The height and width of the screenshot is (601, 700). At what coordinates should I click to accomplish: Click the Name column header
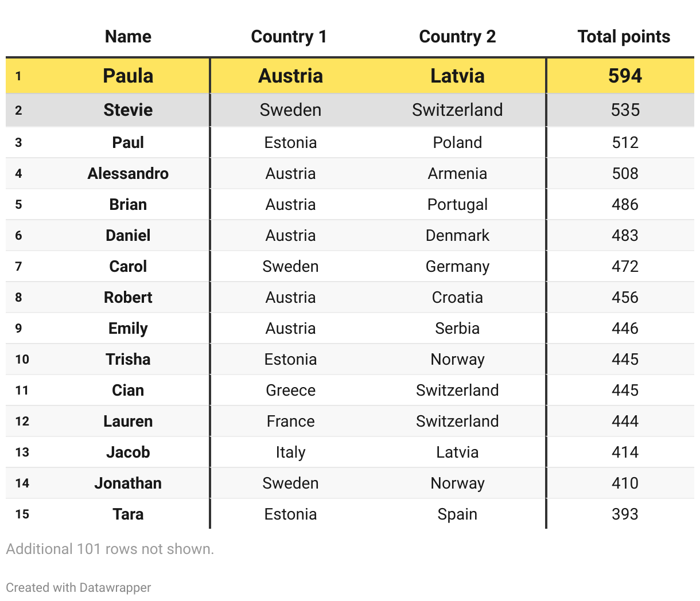point(128,37)
